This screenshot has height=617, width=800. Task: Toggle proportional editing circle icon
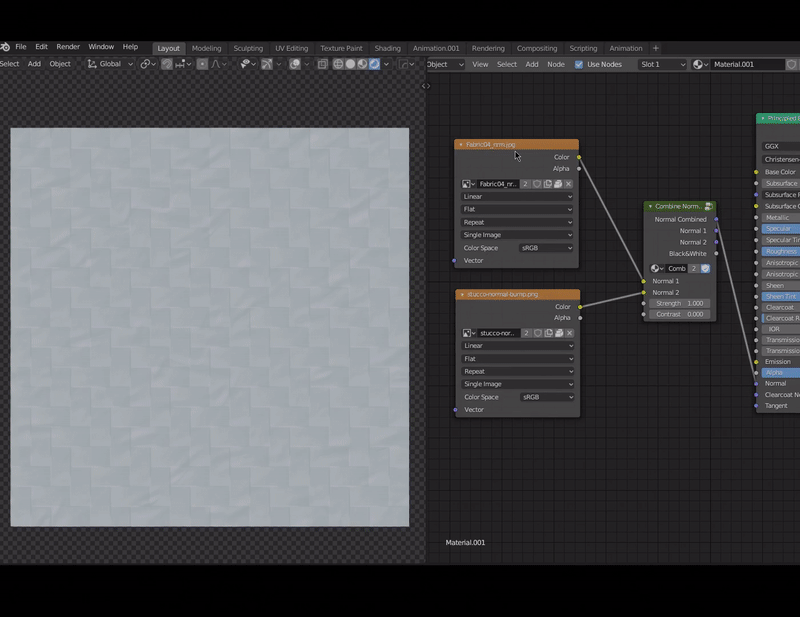[203, 64]
